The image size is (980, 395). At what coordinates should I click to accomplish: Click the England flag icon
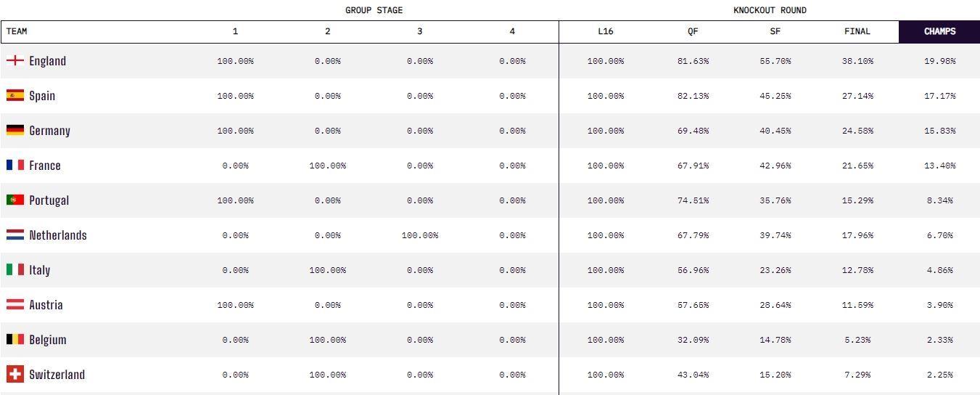point(15,61)
